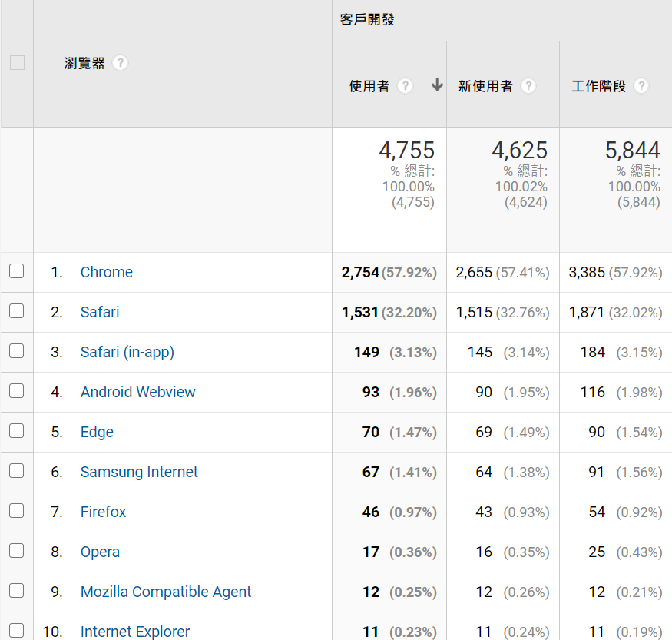Viewport: 672px width, 640px height.
Task: Open the Chrome browser link
Action: 106,272
